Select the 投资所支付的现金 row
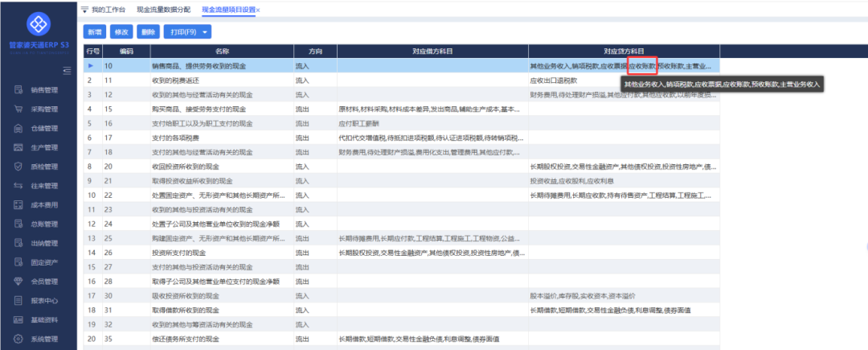This screenshot has height=350, width=868. (402, 253)
